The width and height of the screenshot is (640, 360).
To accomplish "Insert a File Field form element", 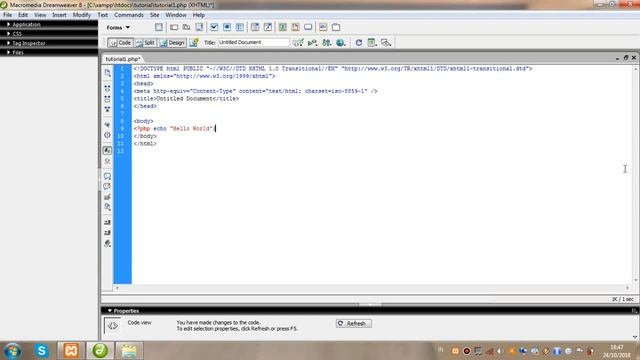I will coord(296,27).
